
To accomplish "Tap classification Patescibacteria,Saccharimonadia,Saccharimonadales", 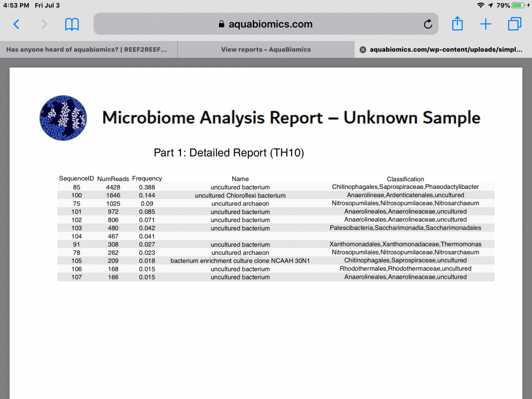I will [x=406, y=228].
